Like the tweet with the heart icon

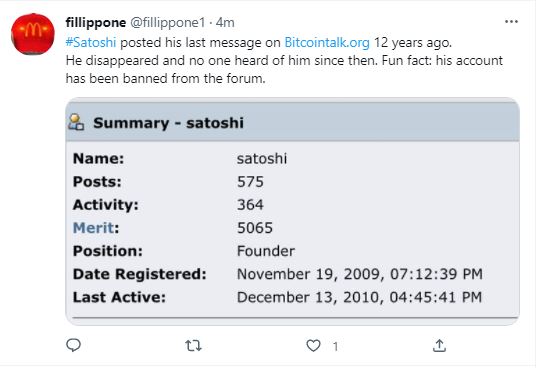point(313,345)
